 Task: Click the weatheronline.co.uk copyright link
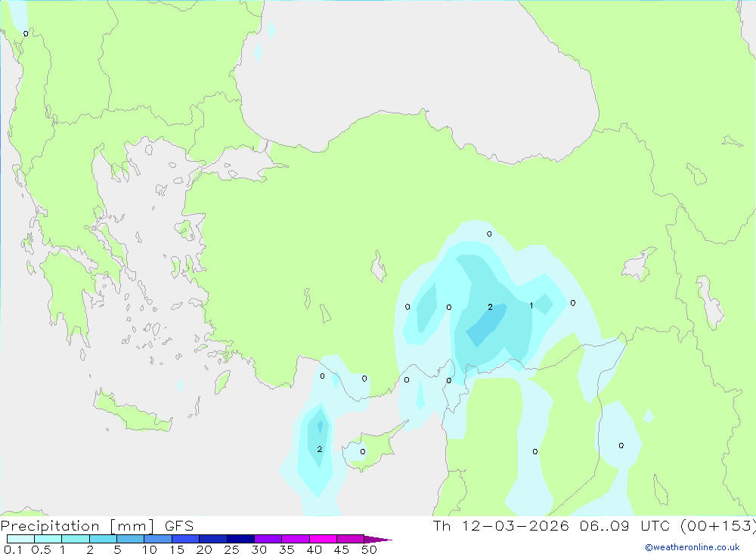[x=692, y=547]
